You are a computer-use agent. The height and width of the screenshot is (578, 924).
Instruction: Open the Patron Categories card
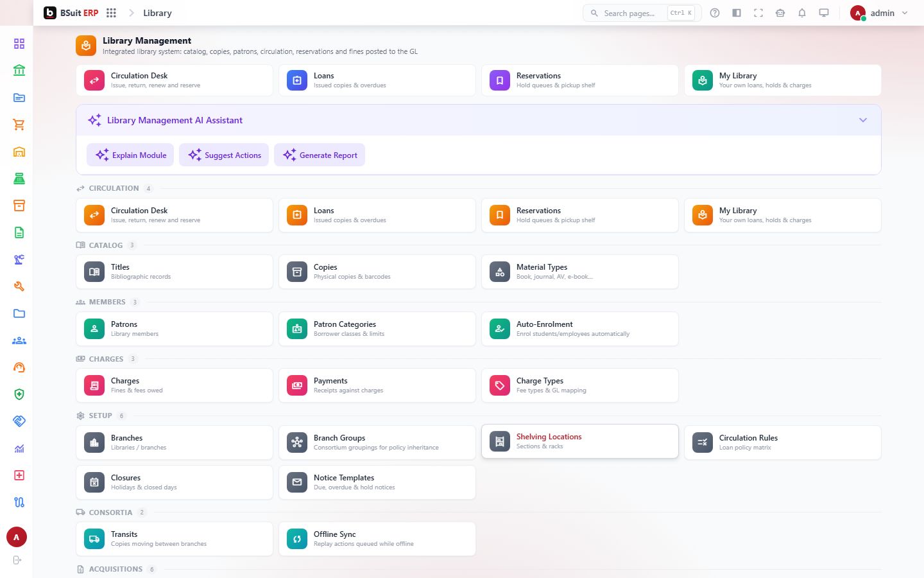[x=377, y=329]
